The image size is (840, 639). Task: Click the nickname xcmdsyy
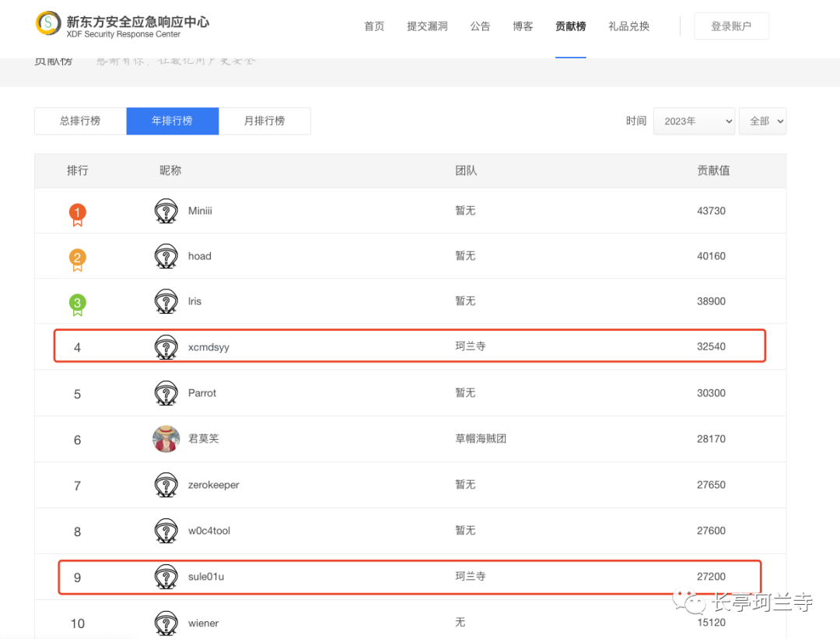[208, 347]
